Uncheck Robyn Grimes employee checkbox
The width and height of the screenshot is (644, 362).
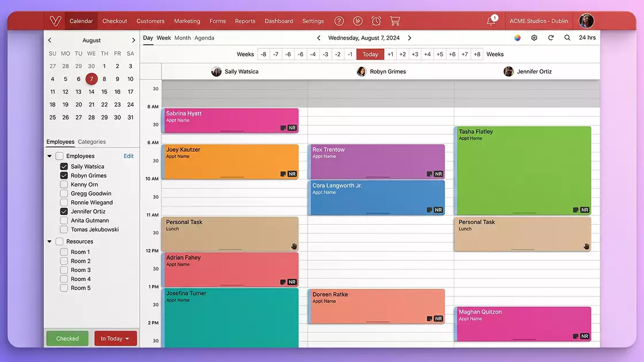[64, 175]
